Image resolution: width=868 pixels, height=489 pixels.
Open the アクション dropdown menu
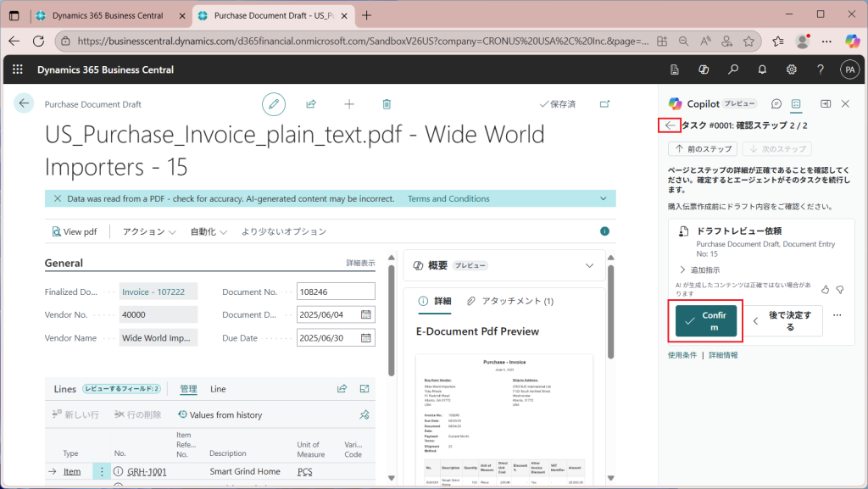pos(149,231)
